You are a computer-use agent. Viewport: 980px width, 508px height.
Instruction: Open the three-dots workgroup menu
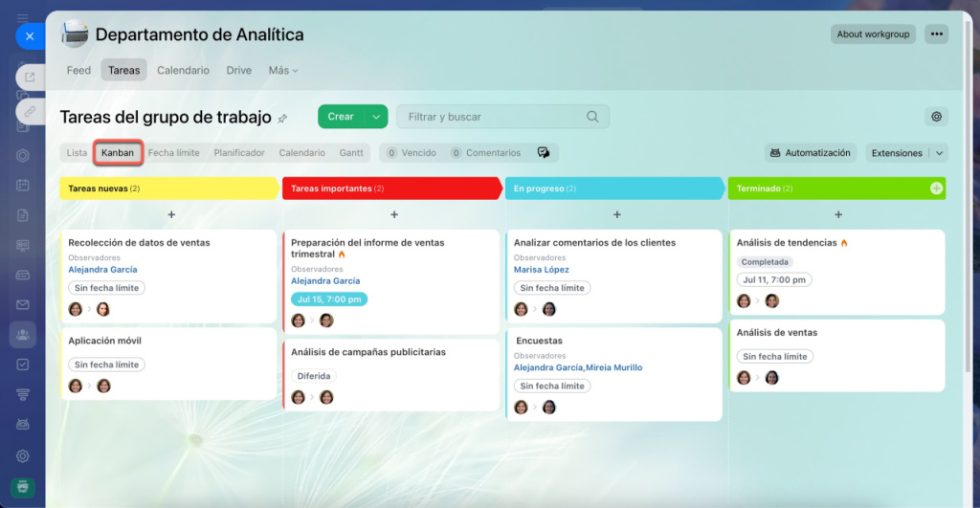[x=937, y=34]
